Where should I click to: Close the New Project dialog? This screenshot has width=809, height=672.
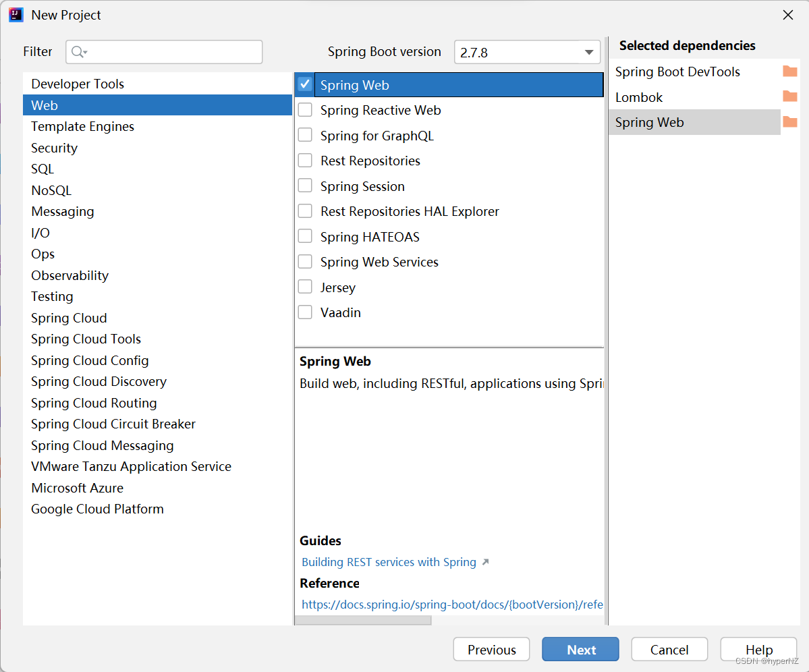point(788,15)
